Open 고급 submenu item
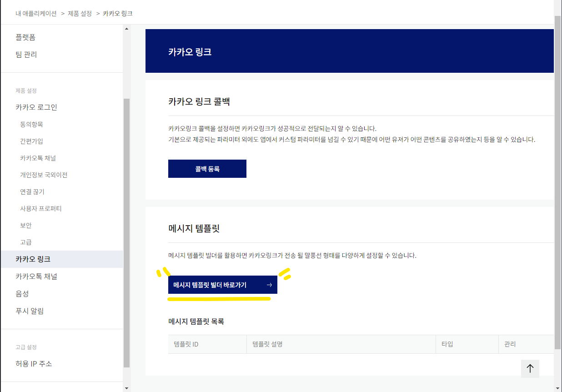Screen dimensions: 562x392 point(26,242)
